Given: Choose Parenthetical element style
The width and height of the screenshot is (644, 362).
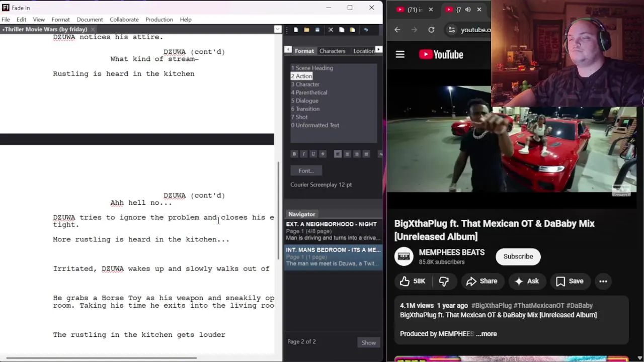Looking at the screenshot, I should [x=309, y=93].
